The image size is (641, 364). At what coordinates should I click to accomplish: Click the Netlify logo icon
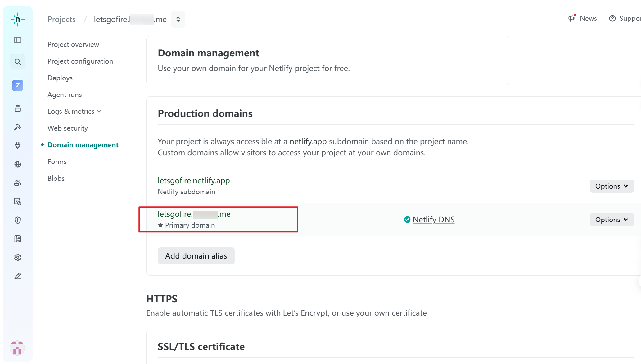(x=18, y=20)
